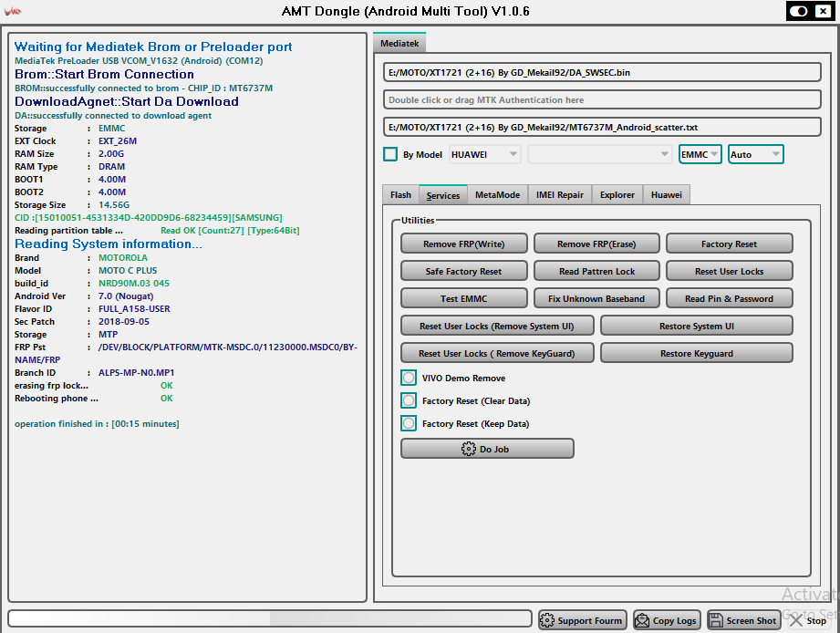Switch to the Flash tab
This screenshot has height=633, width=840.
(400, 195)
